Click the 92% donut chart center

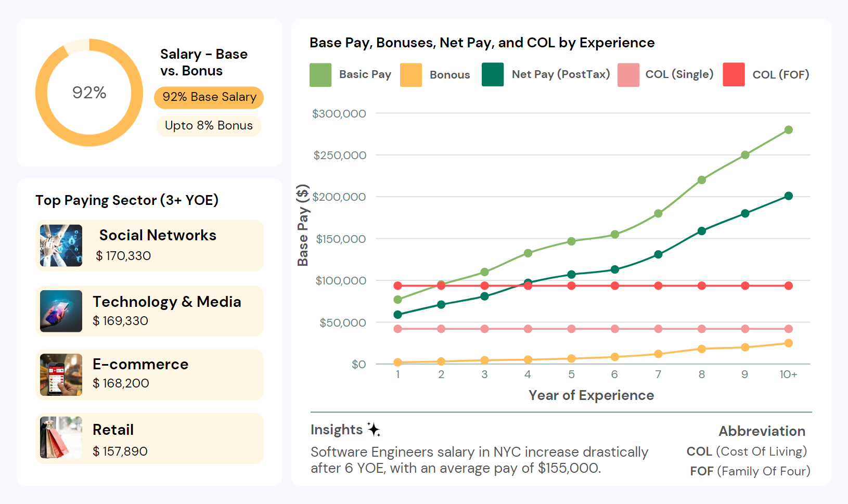[89, 93]
